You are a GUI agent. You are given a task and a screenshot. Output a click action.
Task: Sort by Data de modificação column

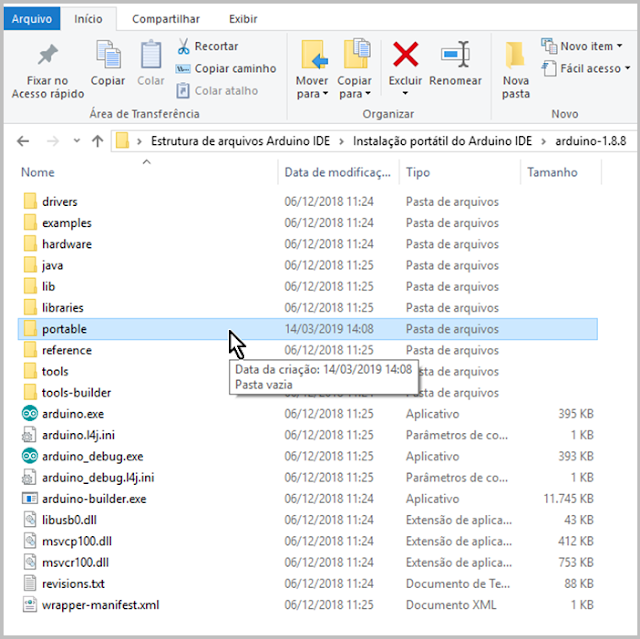(x=338, y=172)
